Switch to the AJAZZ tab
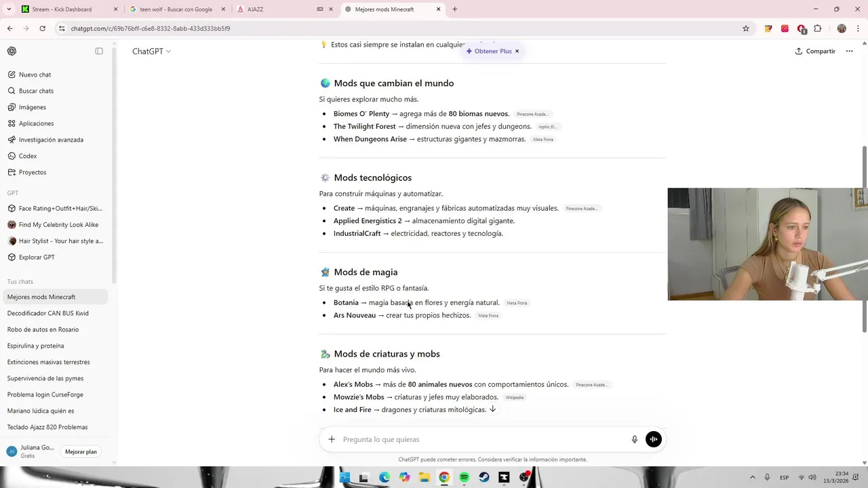868x488 pixels. (285, 9)
